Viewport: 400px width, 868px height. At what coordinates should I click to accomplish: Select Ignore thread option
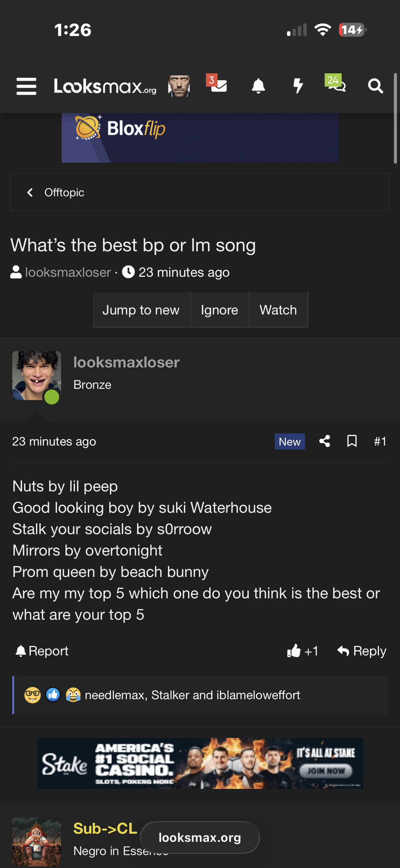tap(220, 310)
